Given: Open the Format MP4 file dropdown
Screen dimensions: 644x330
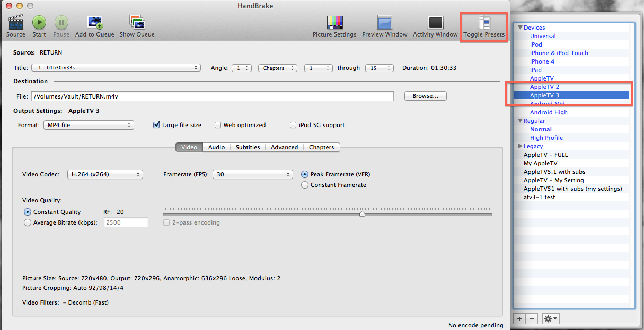Looking at the screenshot, I should click(89, 125).
